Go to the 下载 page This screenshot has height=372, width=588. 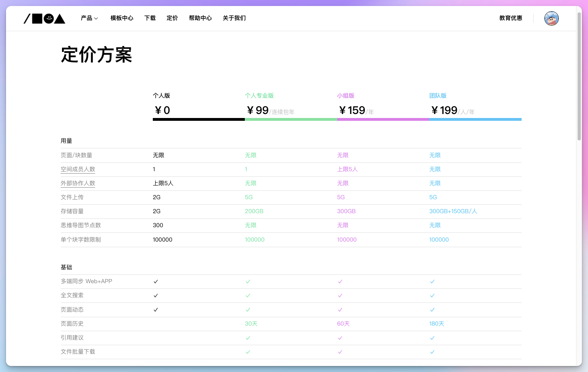(x=150, y=18)
